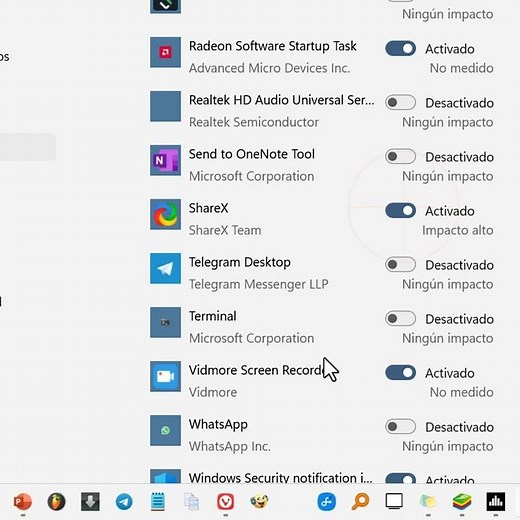Click the 'Send to OneNote Tool' name
This screenshot has height=520, width=520.
click(x=252, y=154)
